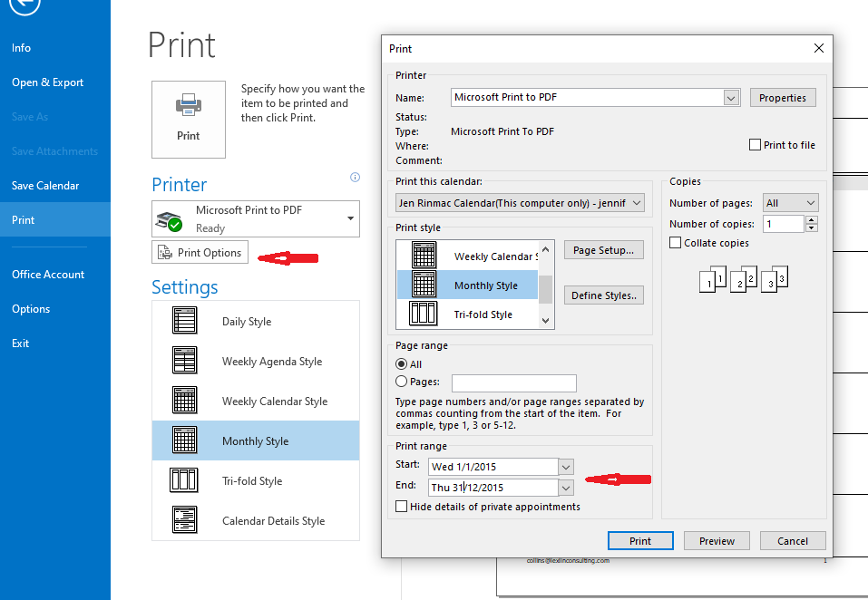868x600 pixels.
Task: Select Calendar Details Style icon in Settings
Action: [184, 520]
